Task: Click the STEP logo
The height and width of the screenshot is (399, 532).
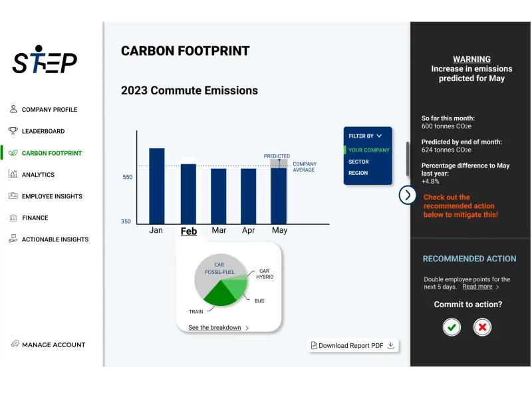Action: (45, 60)
